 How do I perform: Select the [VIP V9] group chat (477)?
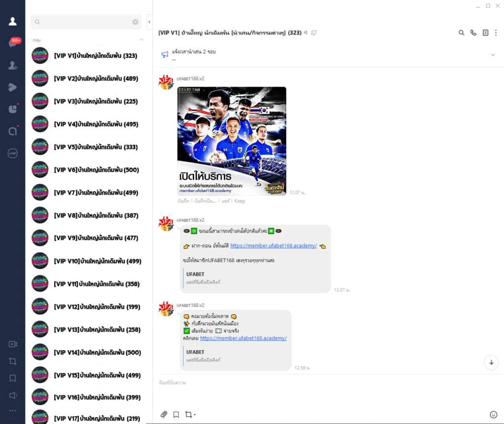pos(88,238)
